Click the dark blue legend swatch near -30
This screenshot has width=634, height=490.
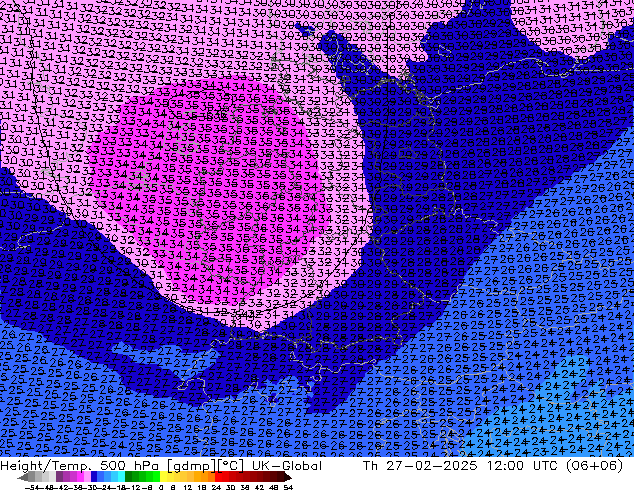point(94,477)
